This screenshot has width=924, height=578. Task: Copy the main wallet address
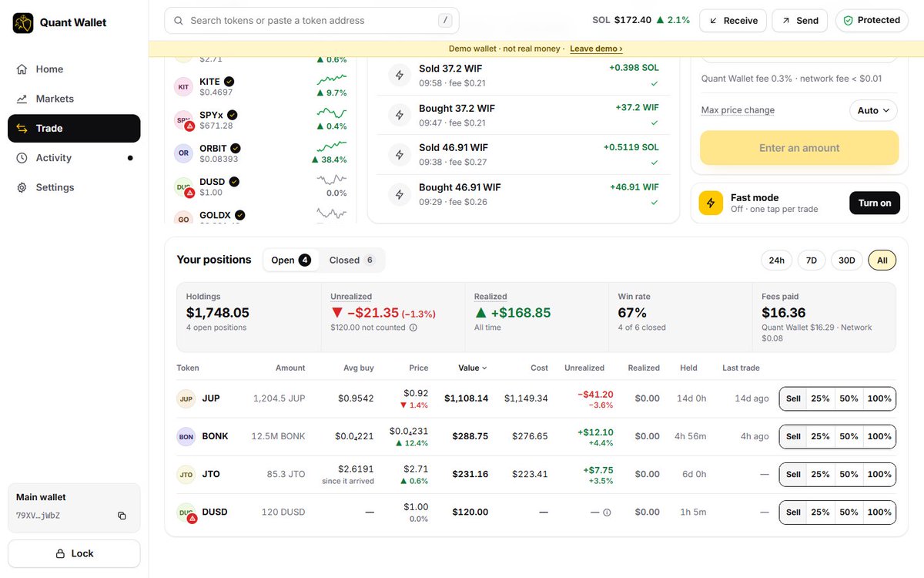122,516
